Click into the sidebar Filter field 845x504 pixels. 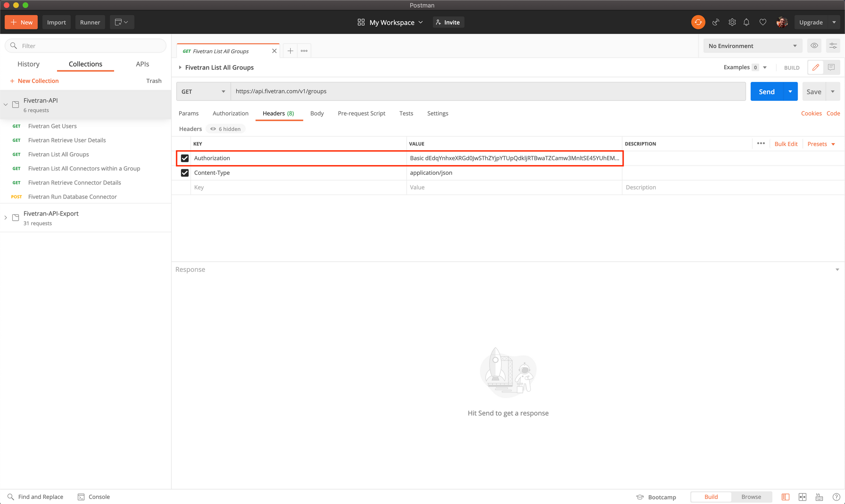[x=85, y=46]
